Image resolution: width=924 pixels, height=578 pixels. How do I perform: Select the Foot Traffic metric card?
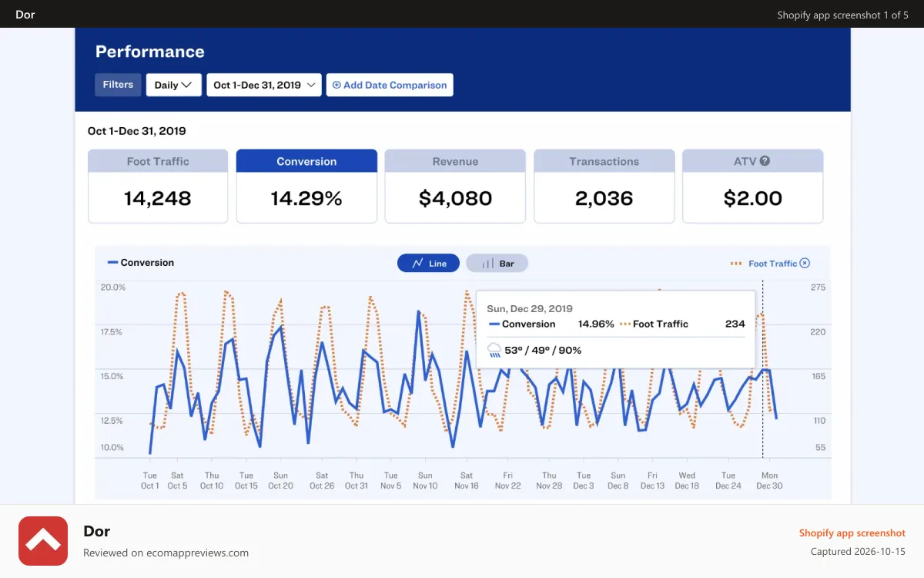(x=158, y=187)
